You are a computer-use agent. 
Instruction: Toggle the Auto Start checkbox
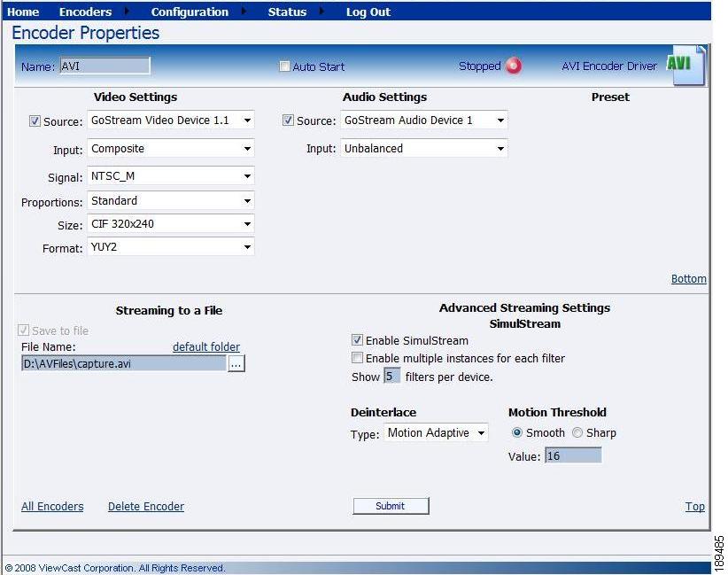tap(284, 66)
